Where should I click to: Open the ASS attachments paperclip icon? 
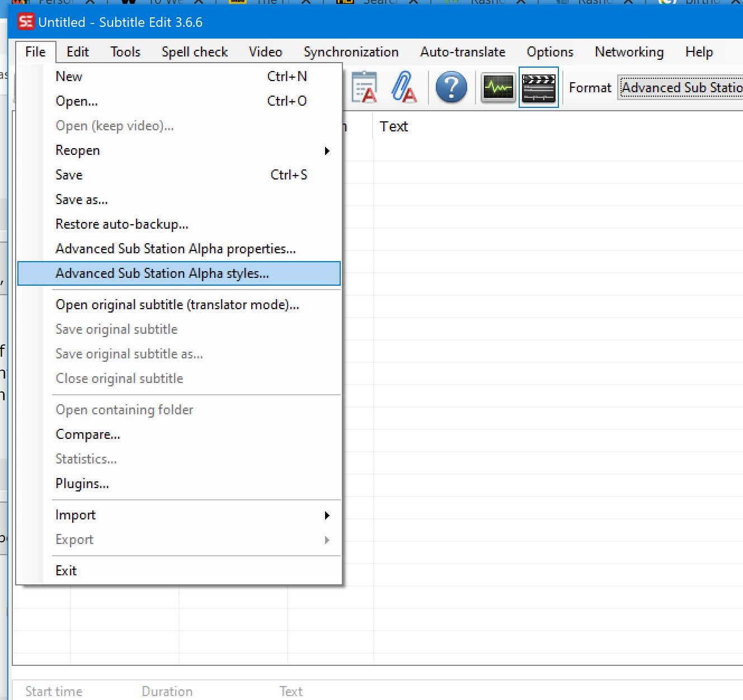pos(404,87)
